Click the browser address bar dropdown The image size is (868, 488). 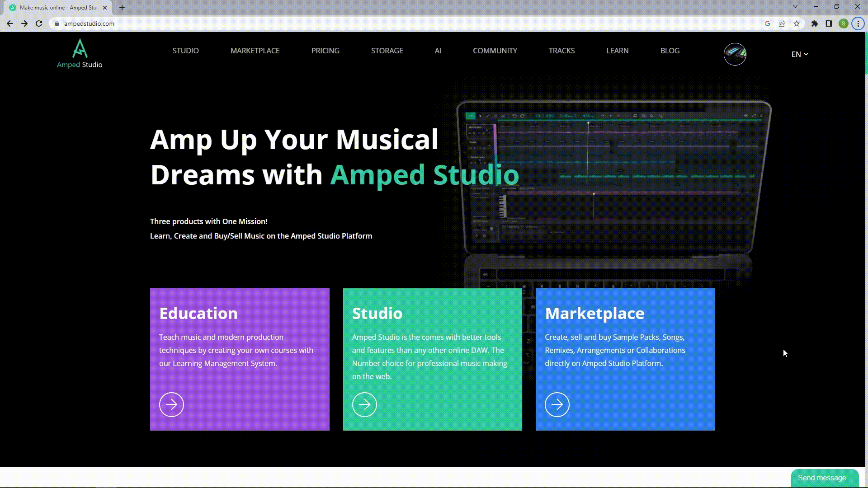(795, 7)
